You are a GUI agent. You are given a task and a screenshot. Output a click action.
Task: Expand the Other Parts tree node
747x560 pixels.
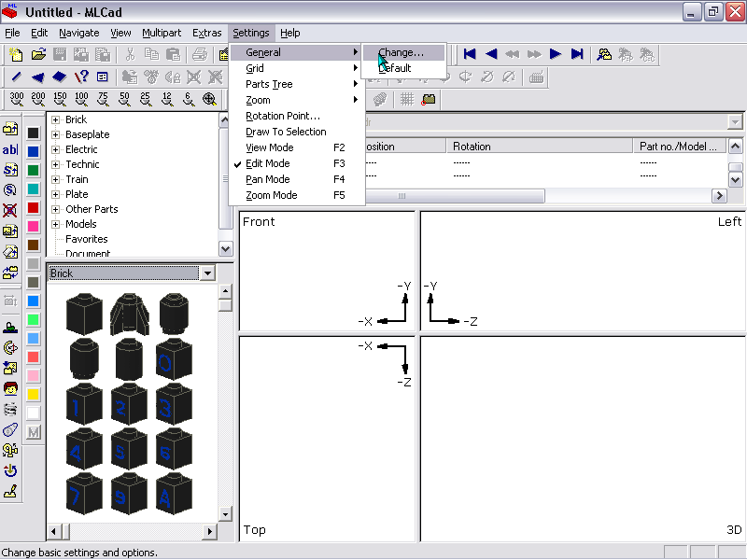55,209
